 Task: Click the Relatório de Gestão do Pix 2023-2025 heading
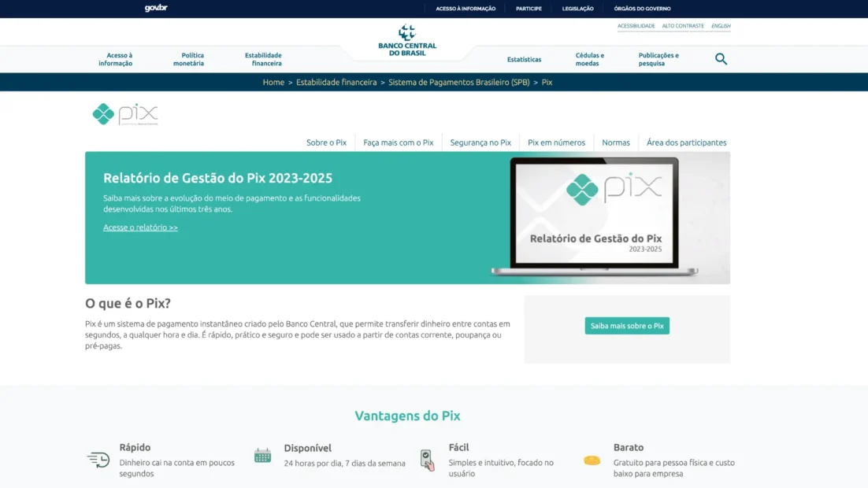[x=218, y=178]
